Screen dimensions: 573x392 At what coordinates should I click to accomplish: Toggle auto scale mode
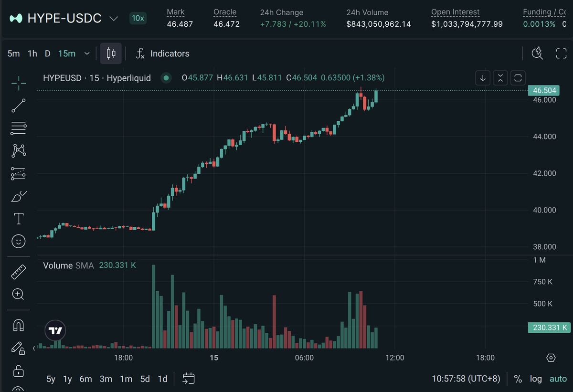558,379
